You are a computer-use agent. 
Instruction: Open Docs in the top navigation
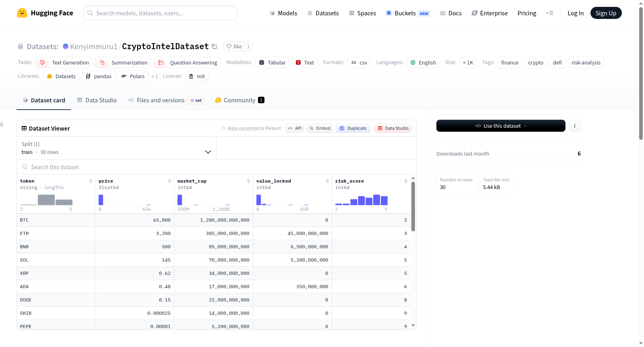(451, 13)
